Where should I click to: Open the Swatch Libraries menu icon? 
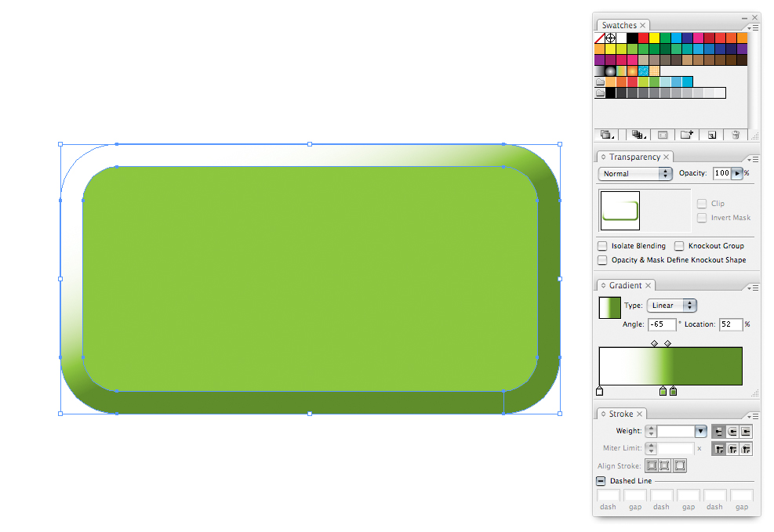pos(607,135)
